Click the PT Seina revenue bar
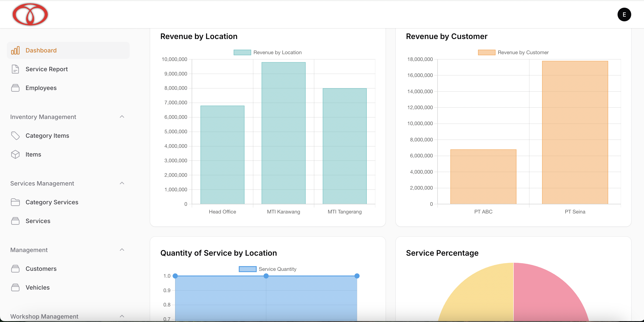 point(575,132)
